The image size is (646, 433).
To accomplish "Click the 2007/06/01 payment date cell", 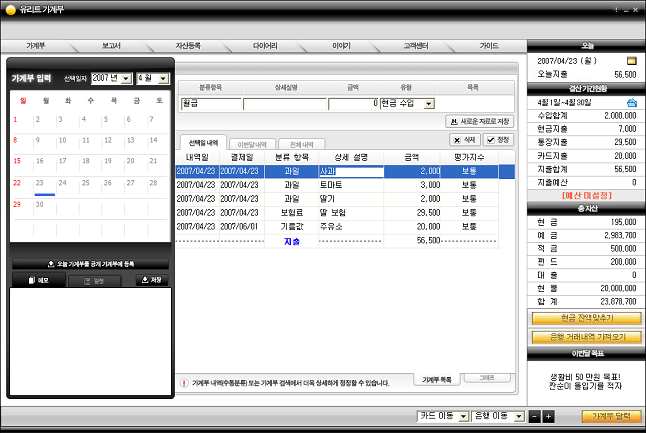I will tap(242, 227).
